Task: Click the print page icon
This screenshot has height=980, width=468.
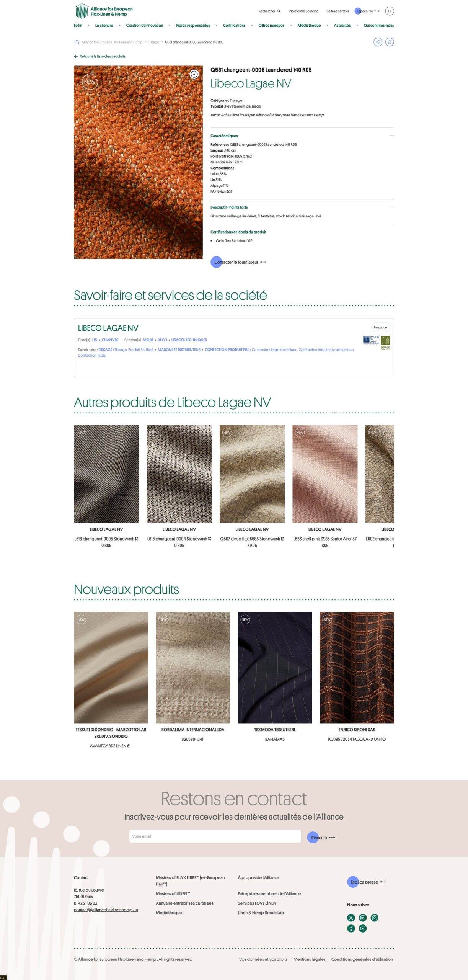Action: pos(390,42)
